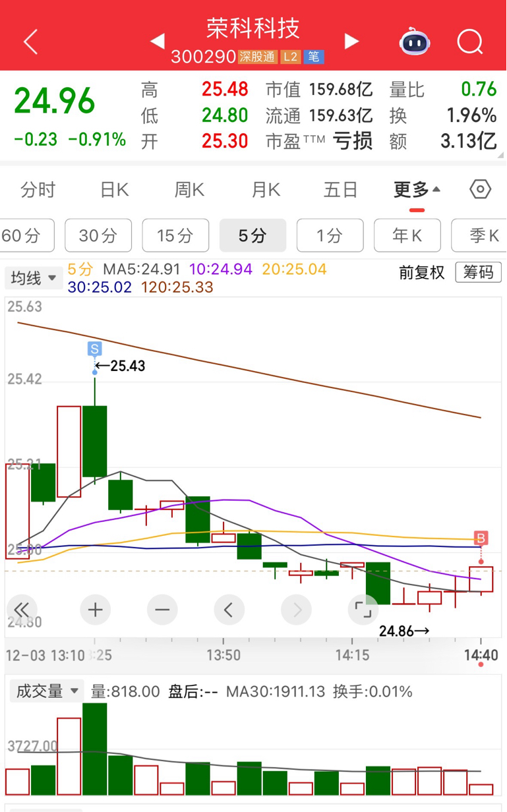This screenshot has height=812, width=507.
Task: Tap float cap 159.63亿
Action: pyautogui.click(x=341, y=115)
